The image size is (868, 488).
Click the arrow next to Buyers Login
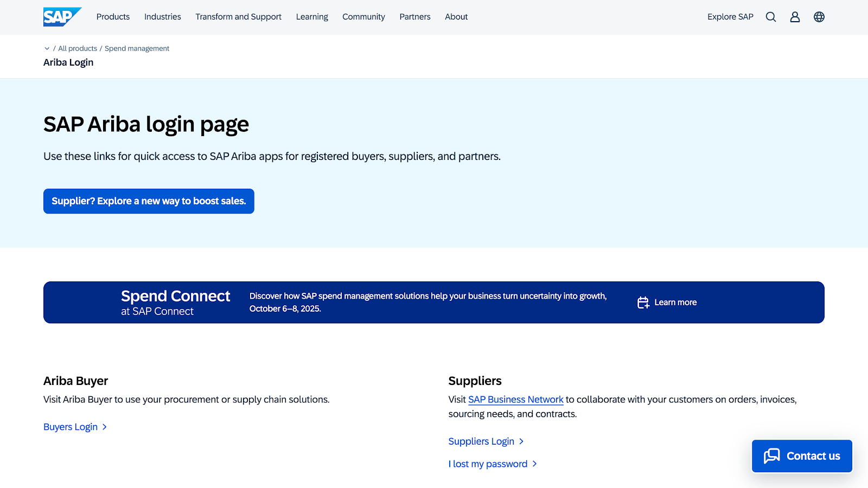pyautogui.click(x=105, y=427)
